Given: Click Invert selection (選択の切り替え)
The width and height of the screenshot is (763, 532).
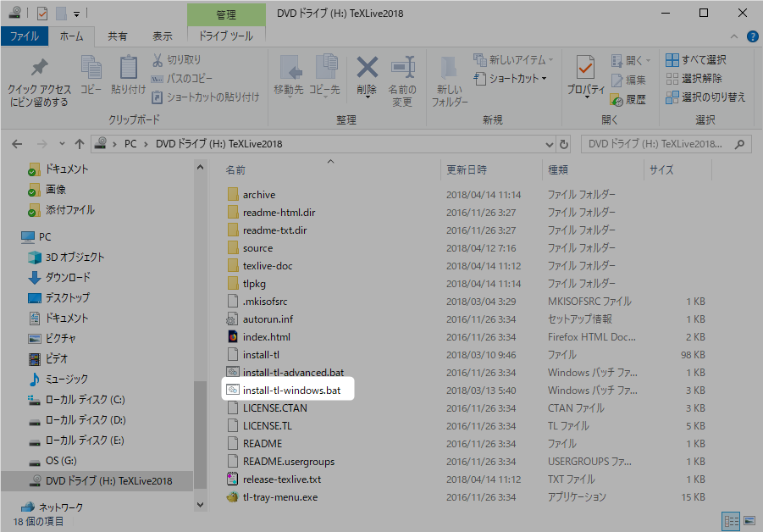Looking at the screenshot, I should (705, 97).
